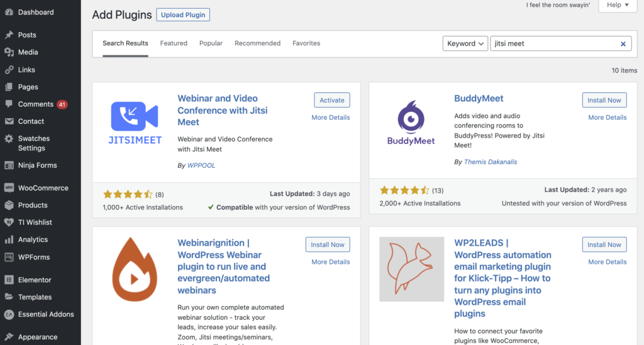This screenshot has height=345, width=644.
Task: Click the Swatches Settings gear icon
Action: 9,139
